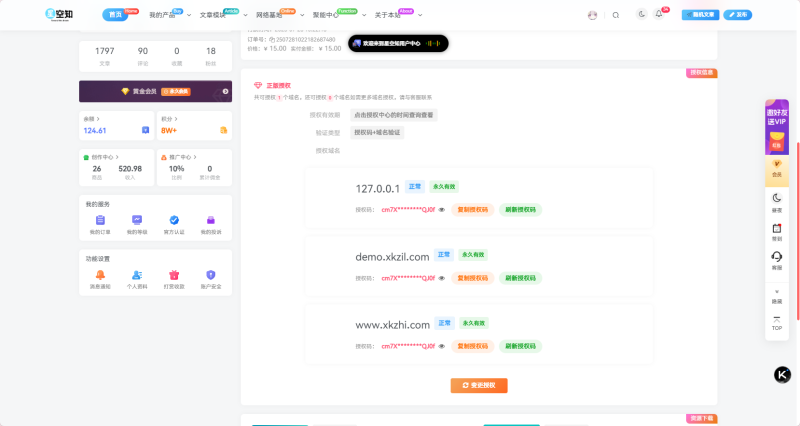Open 账户安全 shield icon

[x=211, y=275]
